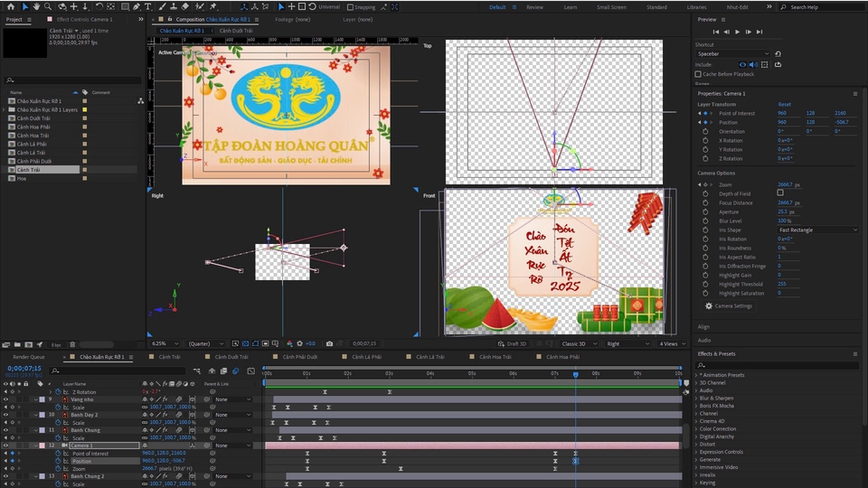868x488 pixels.
Task: Select the Rectangle shape tool
Action: 125,6
